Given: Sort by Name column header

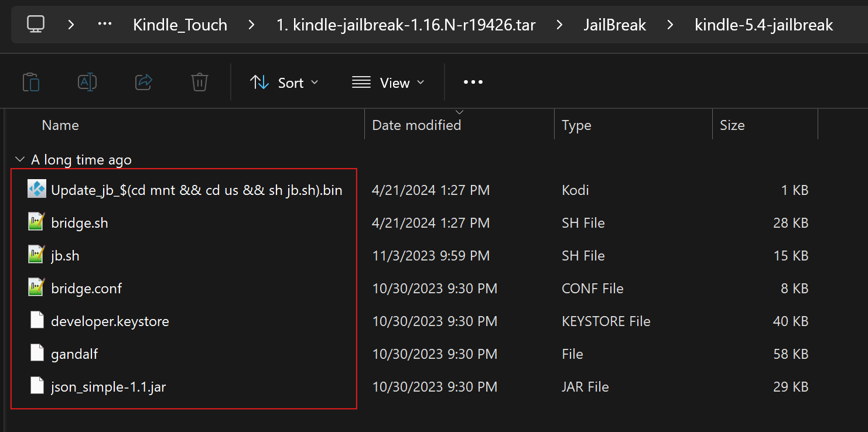Looking at the screenshot, I should (x=60, y=125).
